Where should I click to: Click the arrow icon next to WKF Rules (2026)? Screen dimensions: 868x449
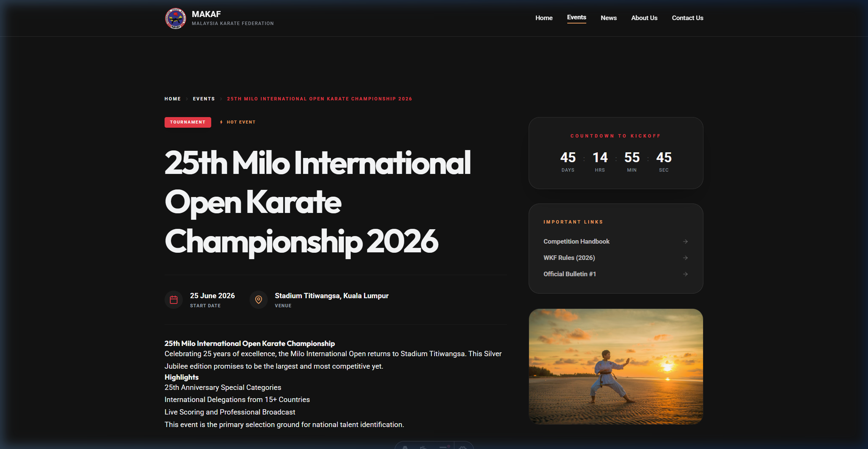[x=685, y=258]
